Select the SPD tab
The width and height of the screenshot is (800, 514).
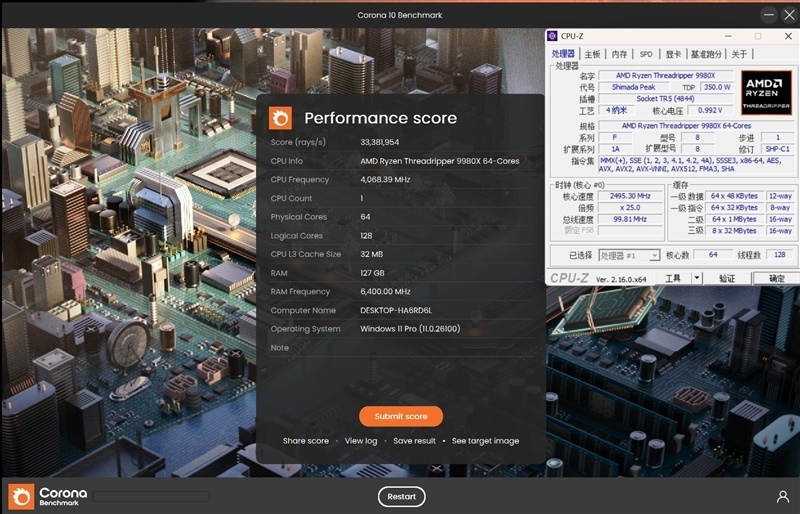pos(646,54)
